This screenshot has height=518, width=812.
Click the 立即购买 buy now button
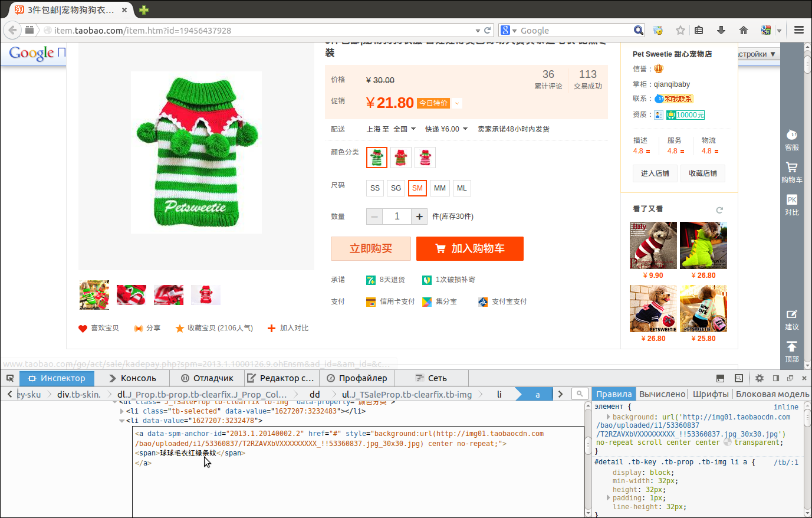(x=371, y=248)
